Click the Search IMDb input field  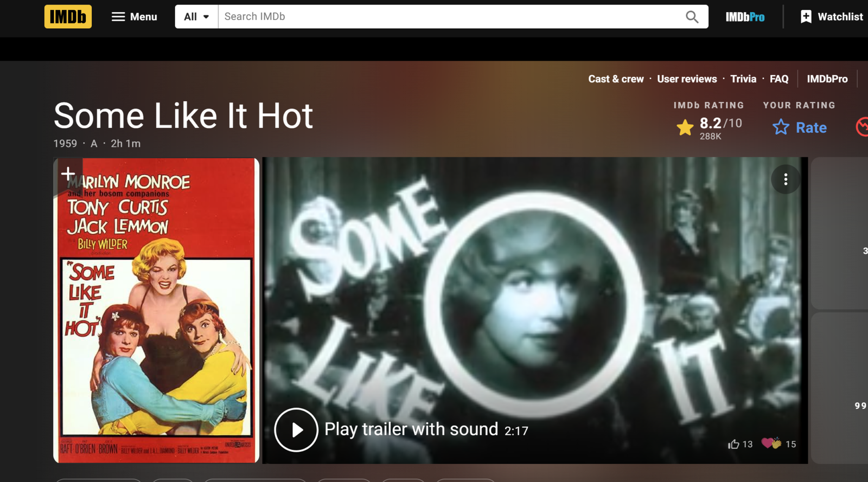(x=450, y=17)
